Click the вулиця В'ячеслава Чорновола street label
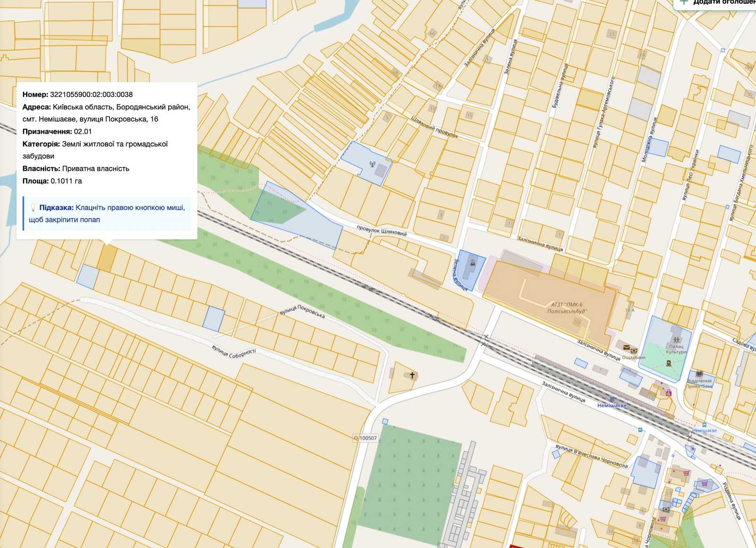756x548 pixels. click(x=592, y=456)
